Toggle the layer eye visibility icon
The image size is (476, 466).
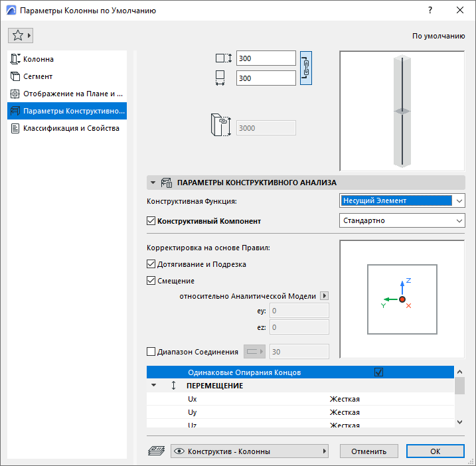click(x=179, y=451)
